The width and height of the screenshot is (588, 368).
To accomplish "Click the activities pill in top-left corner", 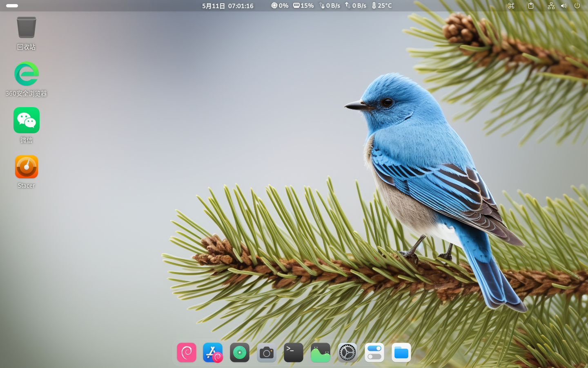I will tap(12, 6).
